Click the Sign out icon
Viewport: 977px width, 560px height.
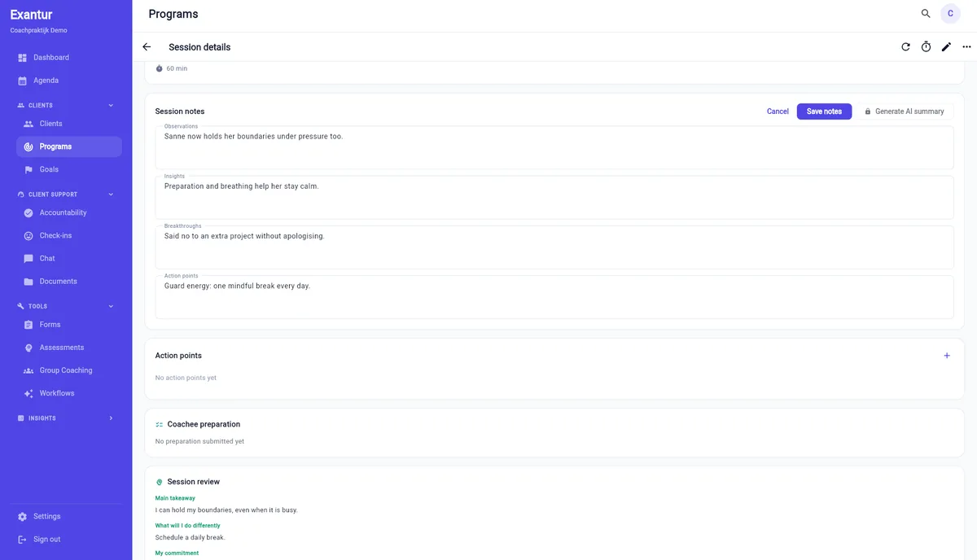tap(23, 540)
